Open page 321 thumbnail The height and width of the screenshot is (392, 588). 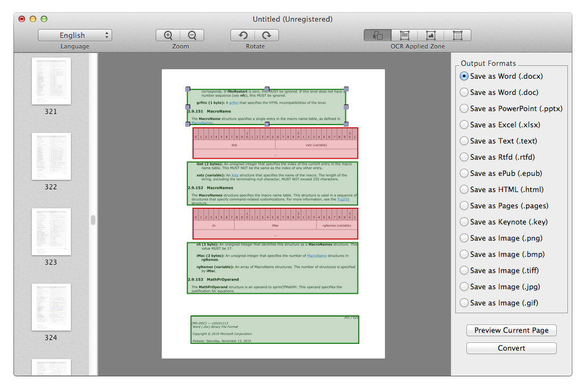pos(51,81)
